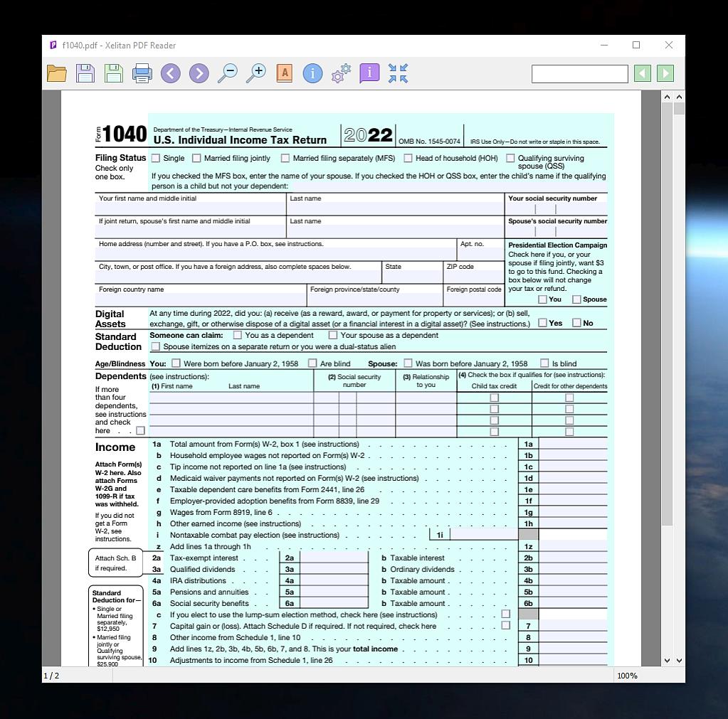Find previous match with green left arrow

643,73
